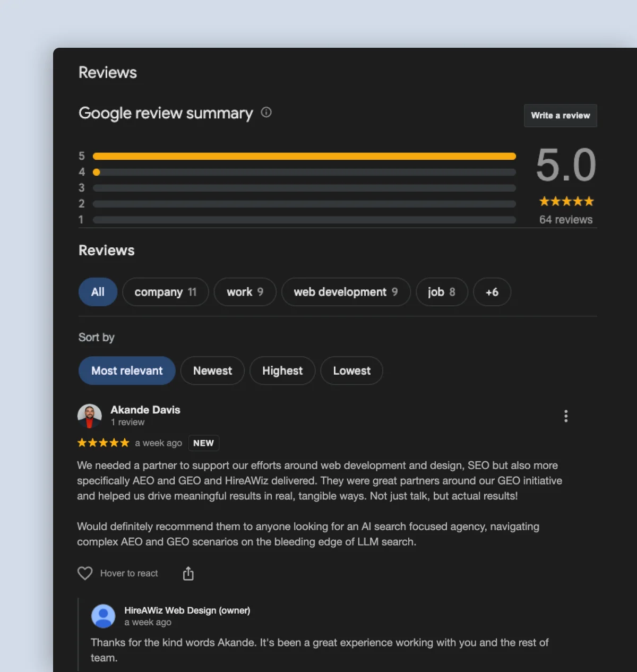
Task: Click the Google review summary heading
Action: (166, 113)
